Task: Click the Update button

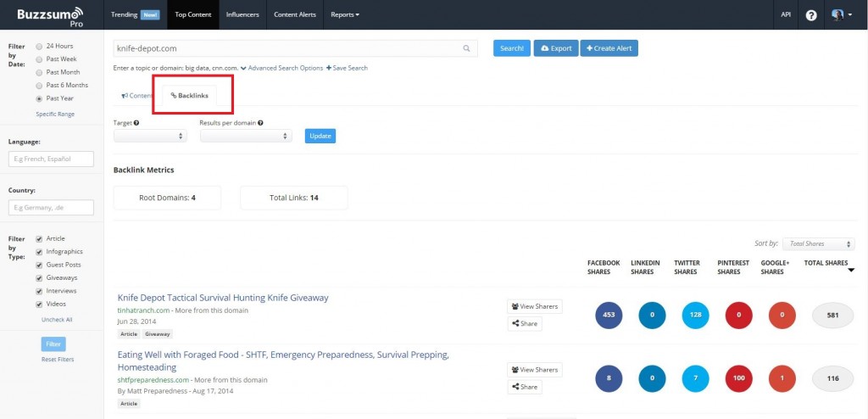Action: tap(320, 136)
